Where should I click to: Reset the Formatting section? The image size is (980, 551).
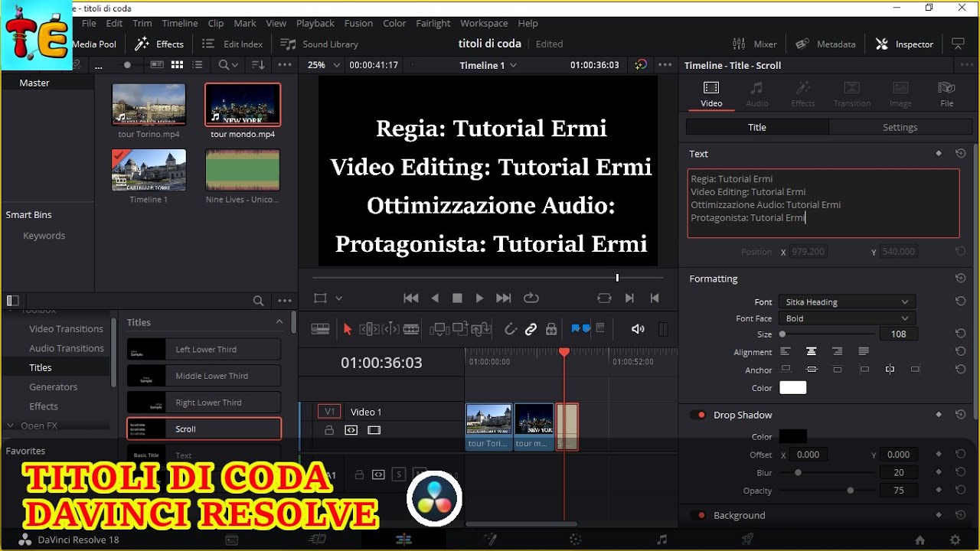click(x=960, y=279)
